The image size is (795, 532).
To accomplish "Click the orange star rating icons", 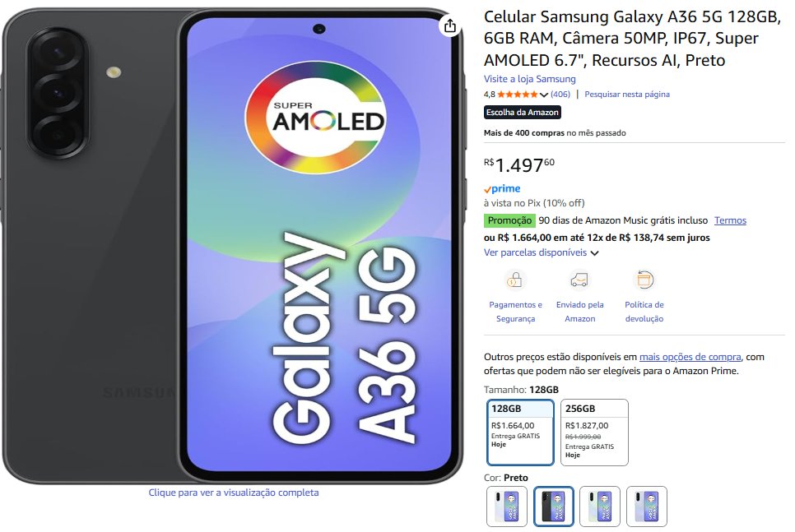I will [517, 95].
